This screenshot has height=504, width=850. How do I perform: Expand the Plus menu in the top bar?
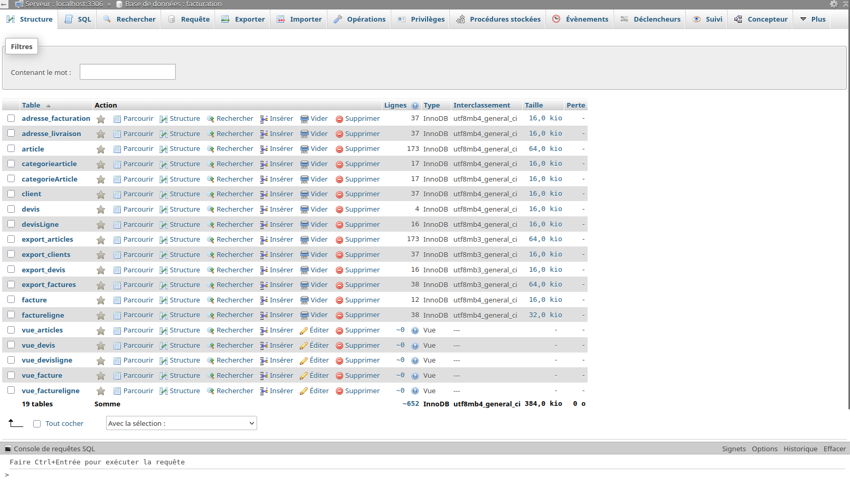click(813, 19)
